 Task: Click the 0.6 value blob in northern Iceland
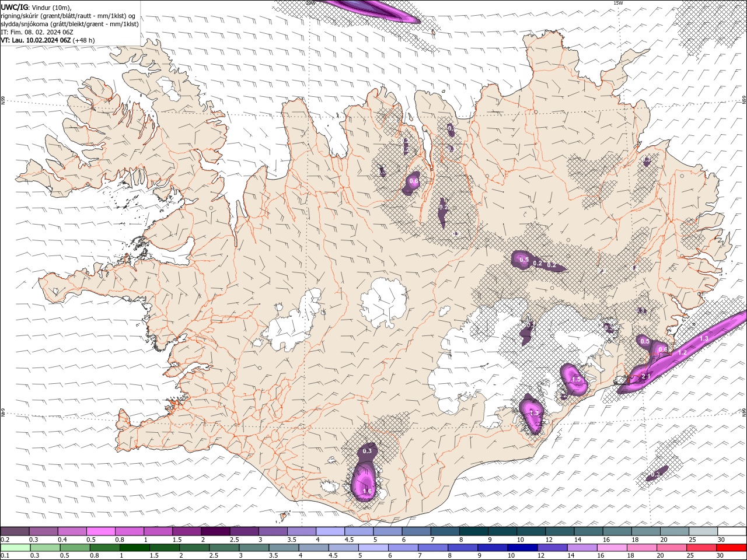click(414, 181)
